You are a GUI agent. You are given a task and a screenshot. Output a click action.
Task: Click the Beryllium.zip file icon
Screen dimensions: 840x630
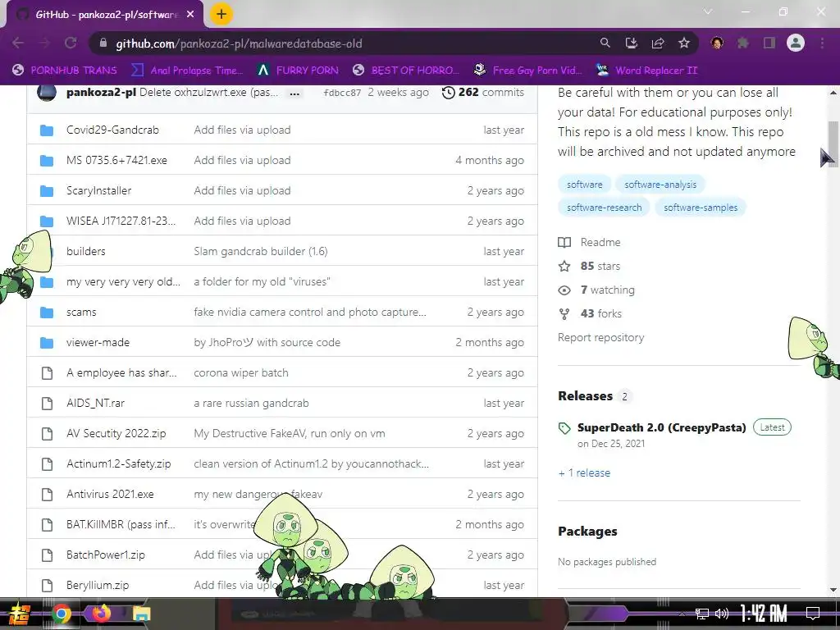coord(47,586)
